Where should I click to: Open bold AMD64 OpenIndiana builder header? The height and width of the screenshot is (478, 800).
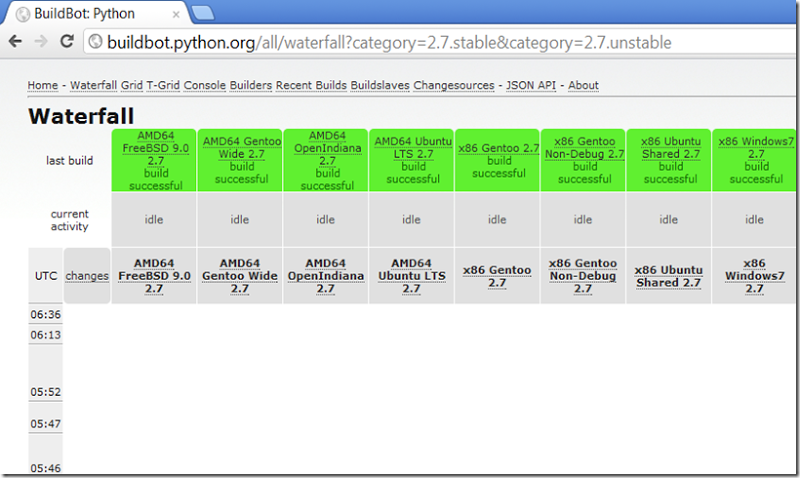tap(326, 275)
